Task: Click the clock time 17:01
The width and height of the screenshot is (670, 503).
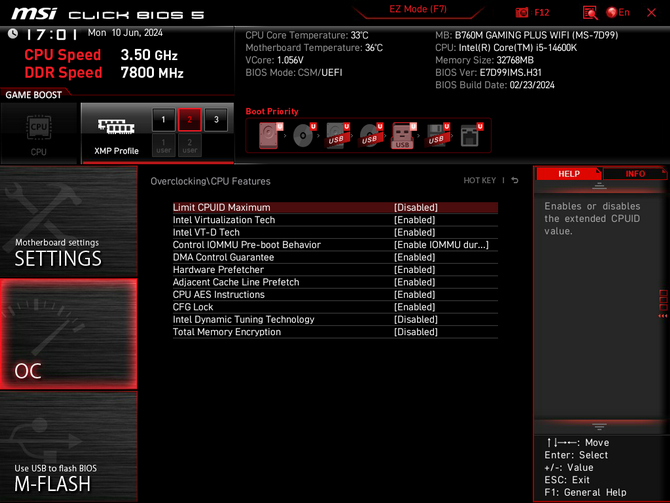Action: coord(51,34)
